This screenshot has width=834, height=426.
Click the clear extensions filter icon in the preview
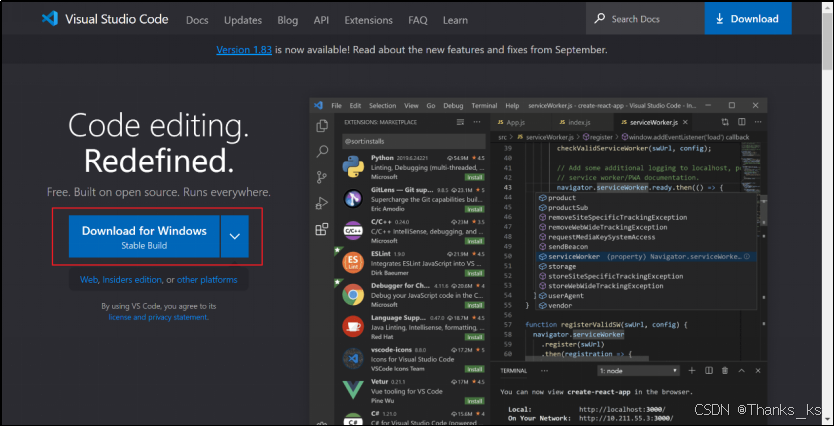coord(460,122)
